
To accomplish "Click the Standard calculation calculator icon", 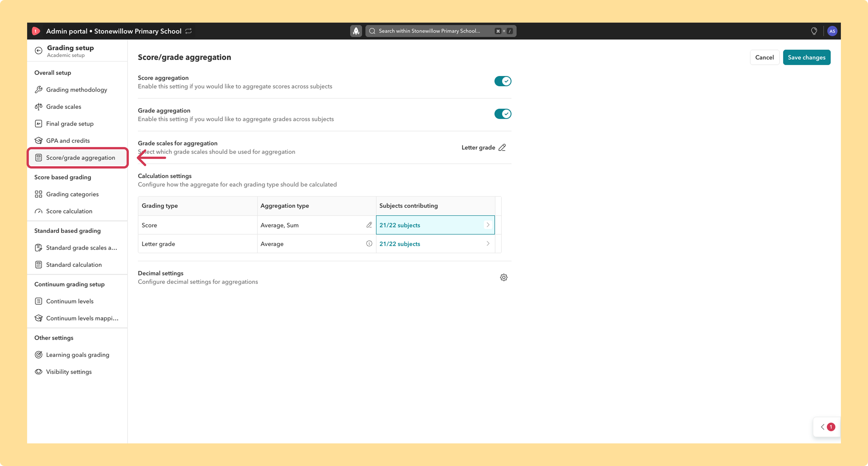I will pyautogui.click(x=39, y=265).
